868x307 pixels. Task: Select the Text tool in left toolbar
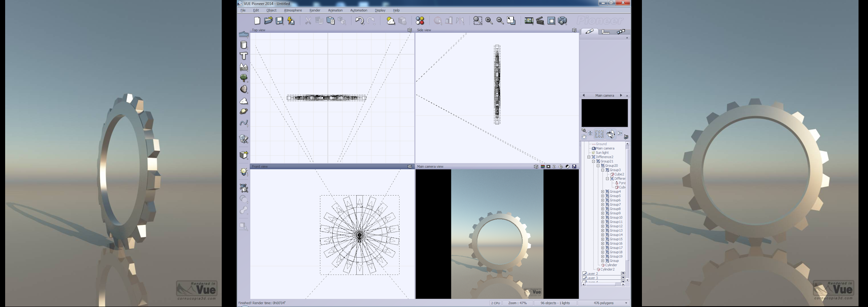pyautogui.click(x=244, y=56)
